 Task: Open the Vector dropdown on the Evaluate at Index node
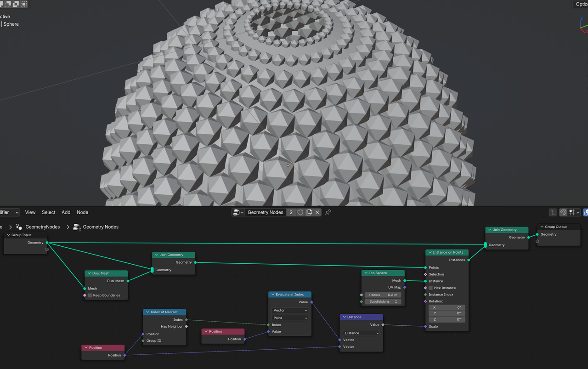point(289,311)
